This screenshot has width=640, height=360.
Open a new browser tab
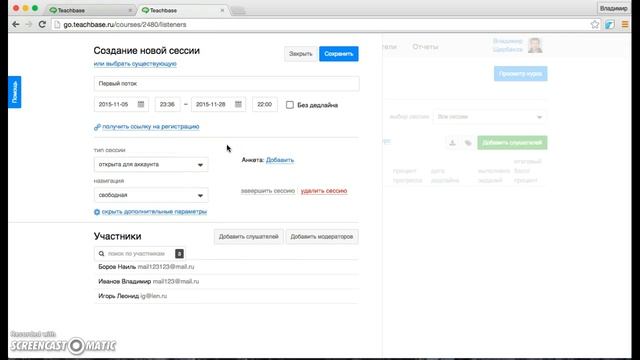click(238, 11)
